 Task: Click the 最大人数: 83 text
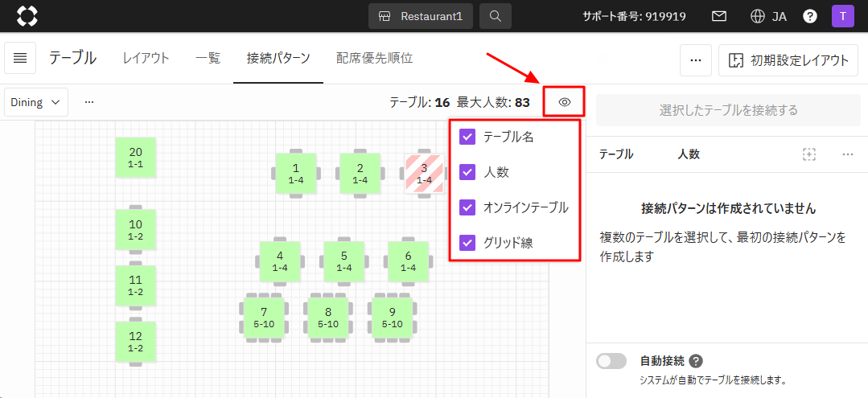click(493, 102)
